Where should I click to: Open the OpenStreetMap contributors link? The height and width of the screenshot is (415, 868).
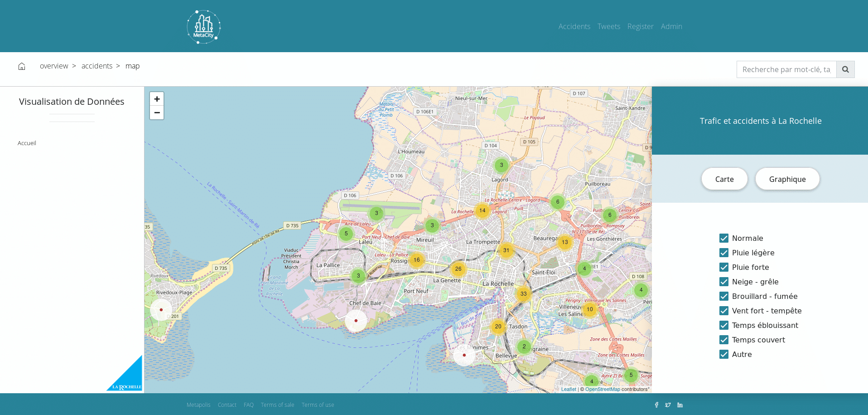coord(603,389)
